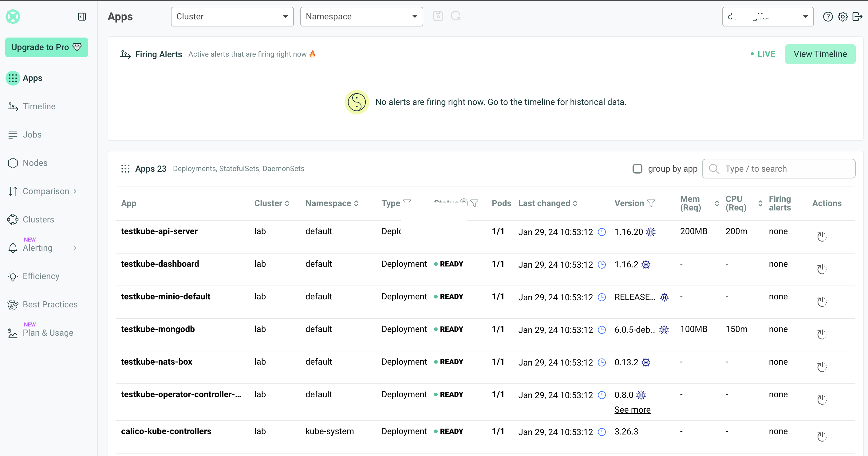Open settings gear icon
Screen dimensions: 868x456
click(842, 17)
